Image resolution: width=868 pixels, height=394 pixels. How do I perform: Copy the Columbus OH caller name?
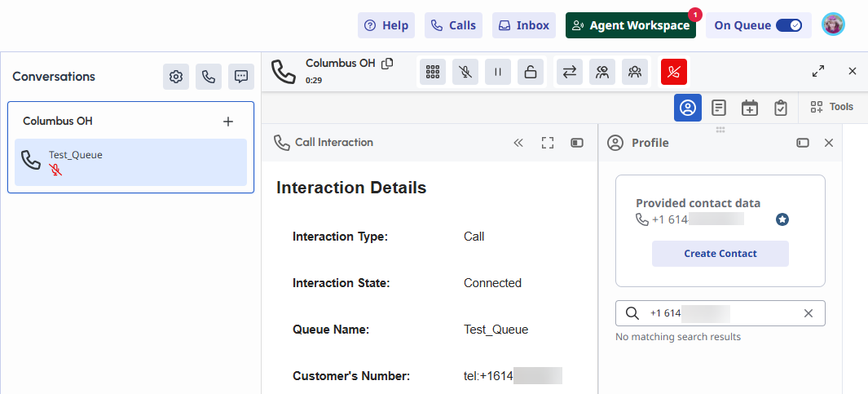tap(388, 64)
